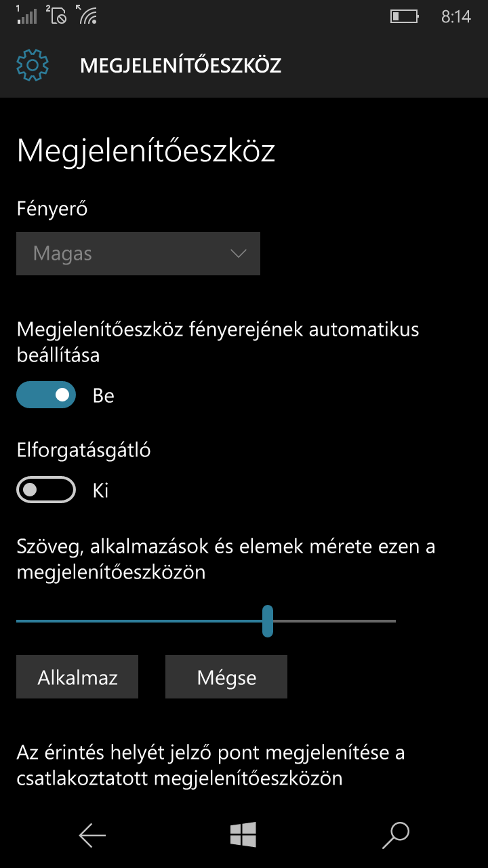Click the chevron on the brightness combo box
488x868 pixels.
(238, 254)
